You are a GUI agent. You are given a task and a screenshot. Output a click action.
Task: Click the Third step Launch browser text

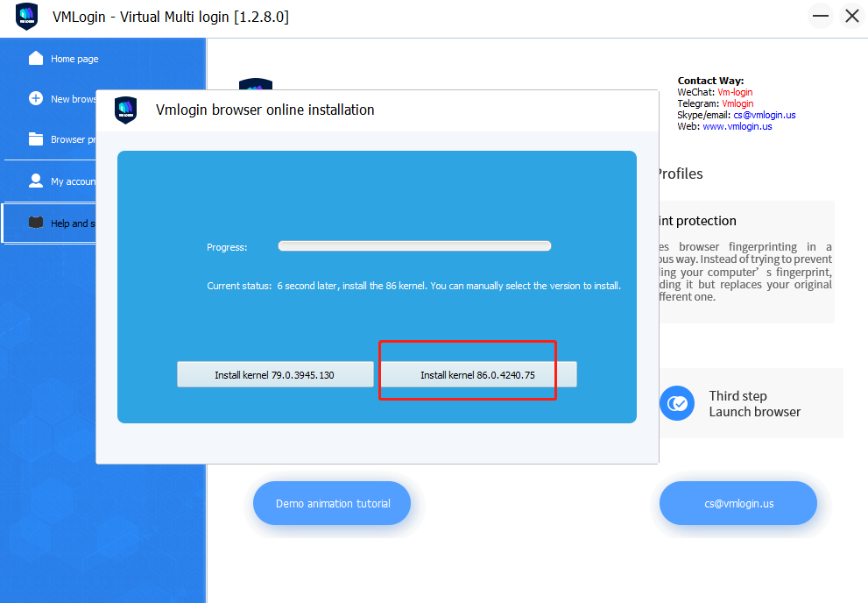point(754,404)
